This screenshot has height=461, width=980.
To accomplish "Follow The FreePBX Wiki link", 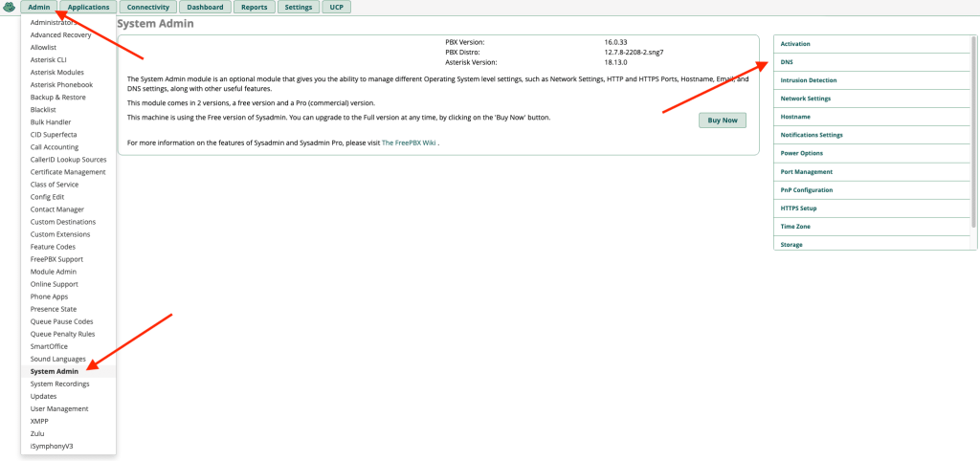I will 409,143.
